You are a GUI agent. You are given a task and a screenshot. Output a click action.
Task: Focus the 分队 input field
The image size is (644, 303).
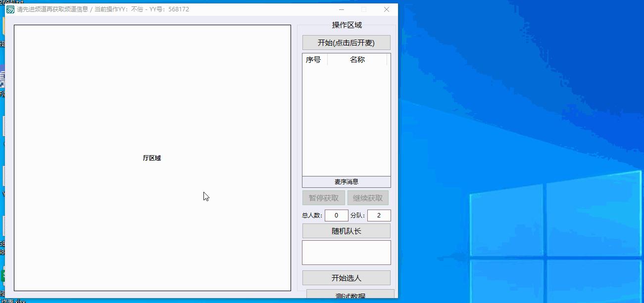point(379,216)
